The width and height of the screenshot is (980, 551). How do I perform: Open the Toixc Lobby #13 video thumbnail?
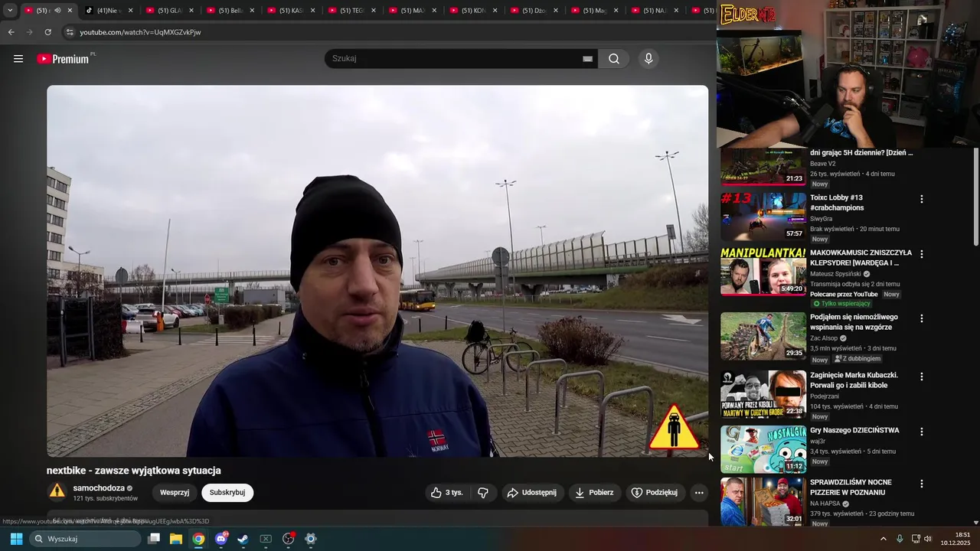[x=763, y=217]
